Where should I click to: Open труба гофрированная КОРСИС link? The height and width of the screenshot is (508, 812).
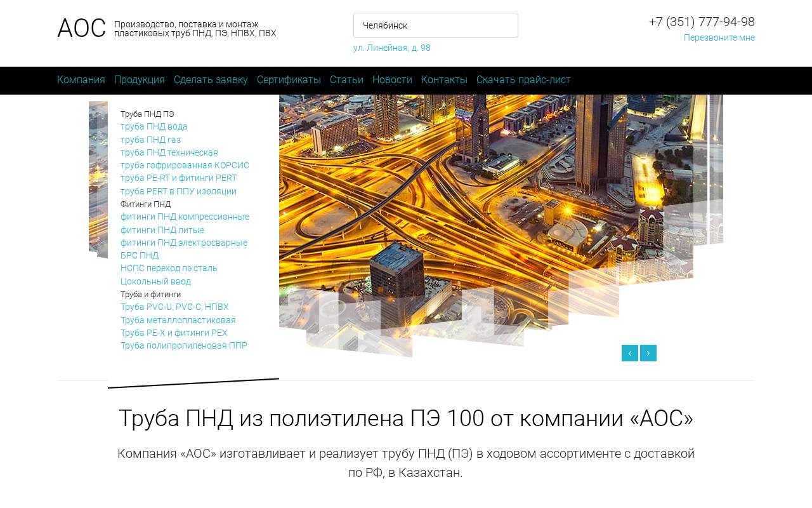[x=185, y=165]
